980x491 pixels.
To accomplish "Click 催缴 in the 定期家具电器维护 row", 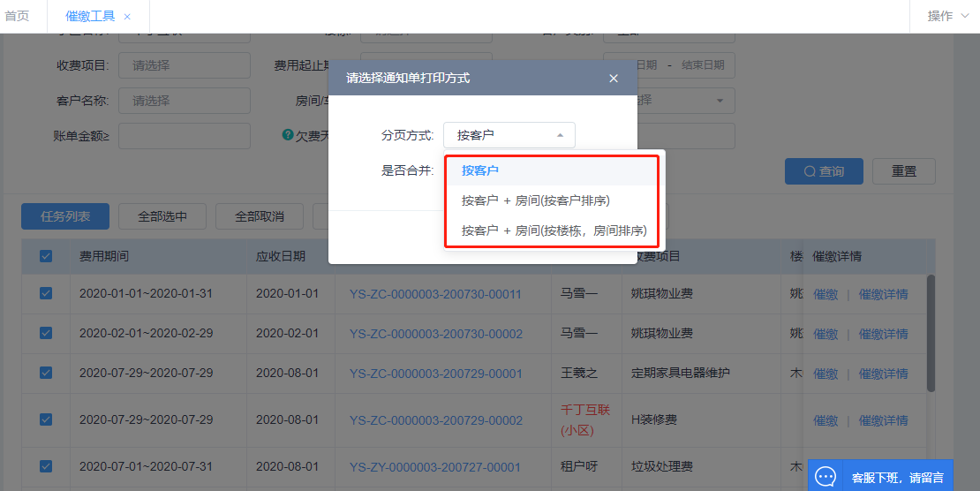I will [x=825, y=374].
